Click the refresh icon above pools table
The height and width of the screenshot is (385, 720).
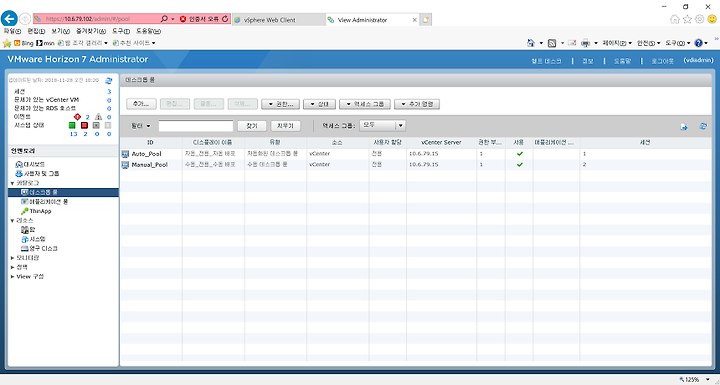pyautogui.click(x=703, y=126)
